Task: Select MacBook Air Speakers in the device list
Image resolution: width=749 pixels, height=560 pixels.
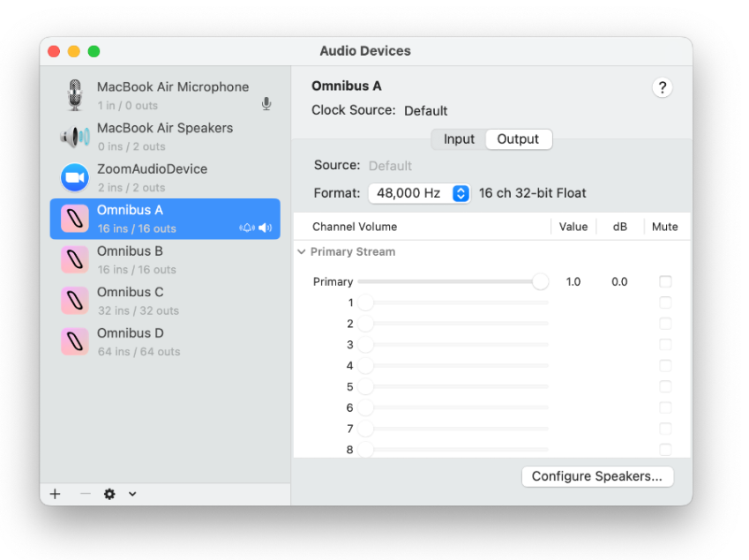Action: point(165,137)
